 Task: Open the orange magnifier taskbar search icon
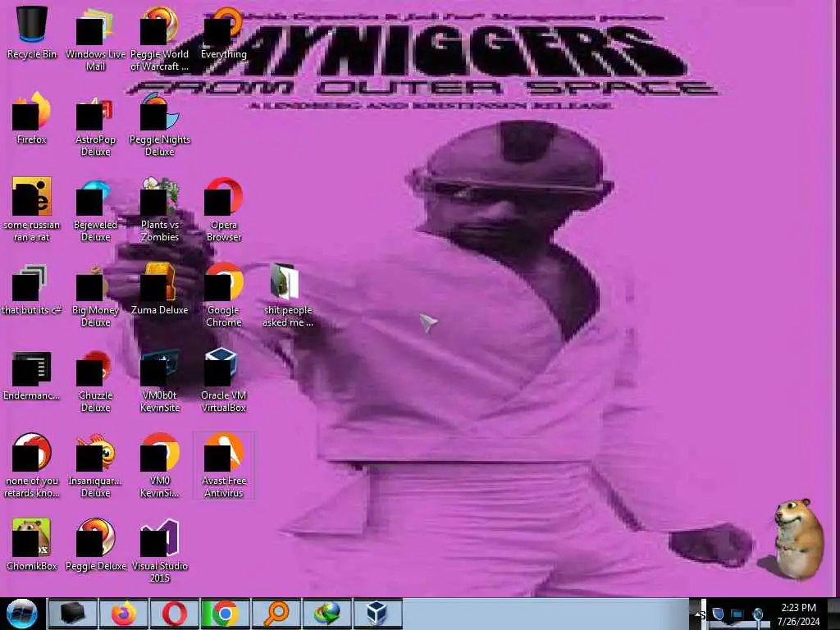pyautogui.click(x=276, y=614)
